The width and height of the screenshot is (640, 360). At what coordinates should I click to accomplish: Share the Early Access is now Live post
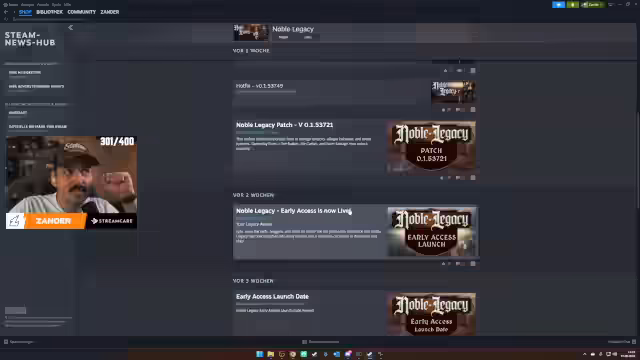473,264
